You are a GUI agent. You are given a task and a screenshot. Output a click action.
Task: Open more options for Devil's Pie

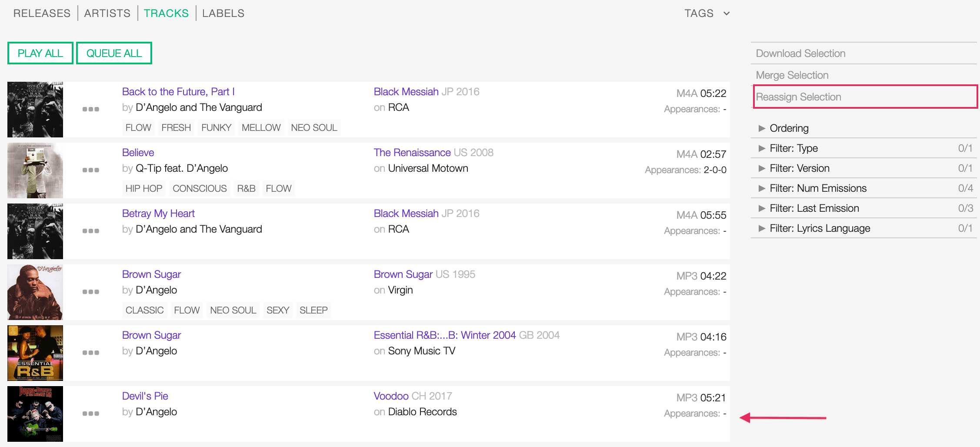pos(91,414)
